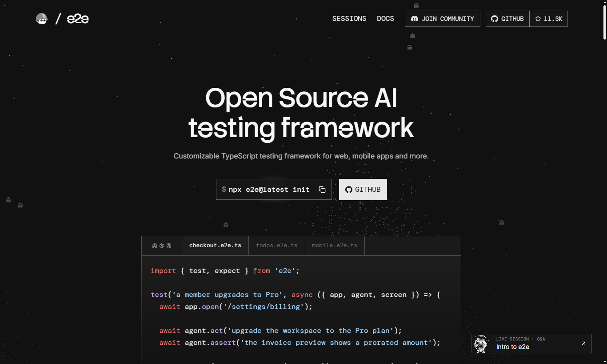Click the white GITHUB hero button
Image resolution: width=607 pixels, height=364 pixels.
click(363, 190)
